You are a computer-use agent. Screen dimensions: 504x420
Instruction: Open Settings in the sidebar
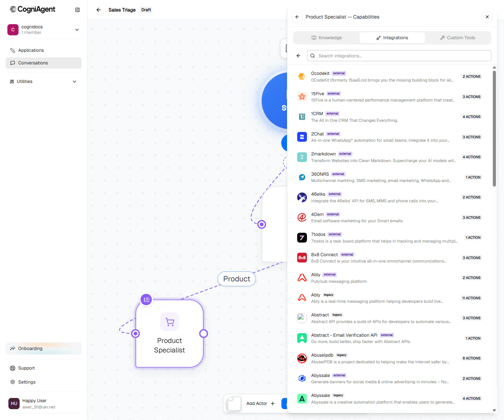43,382
